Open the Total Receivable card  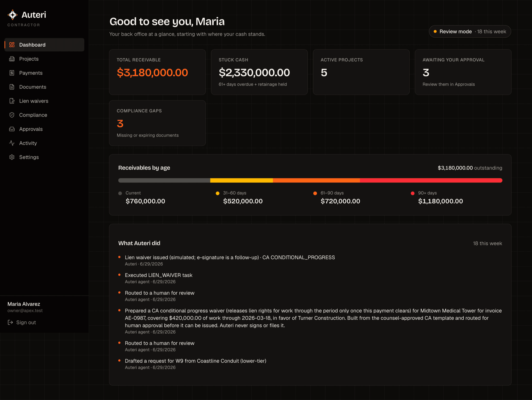click(x=157, y=72)
